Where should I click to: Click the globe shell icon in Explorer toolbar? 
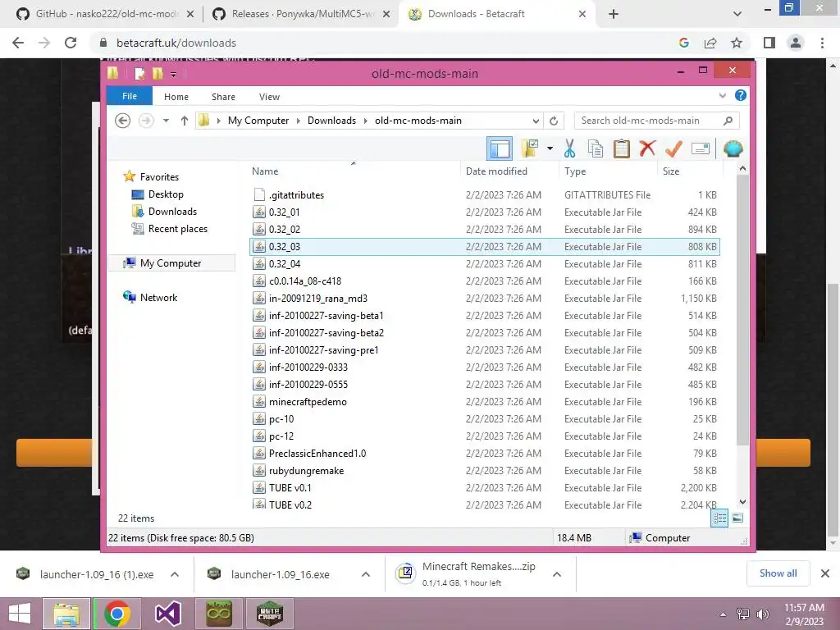click(x=733, y=148)
